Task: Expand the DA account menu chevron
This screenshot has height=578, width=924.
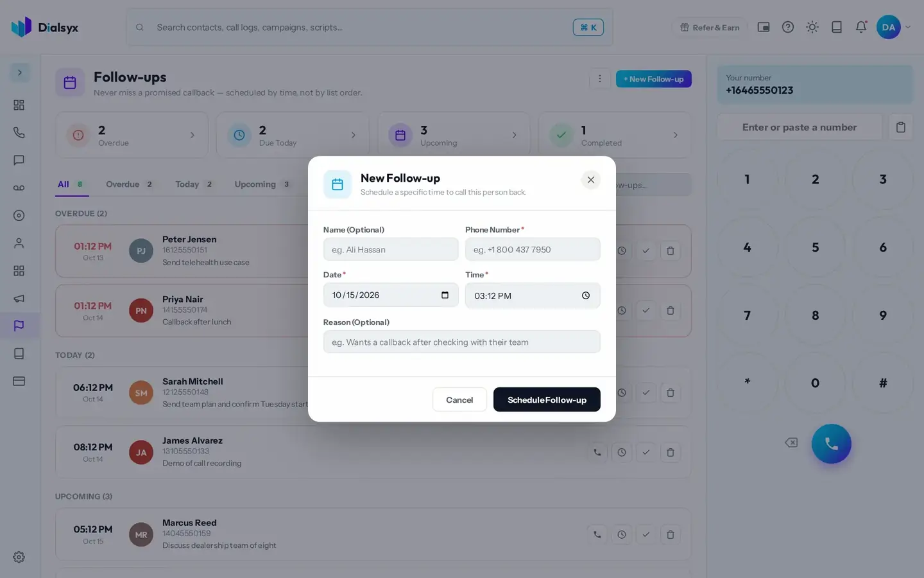Action: point(907,27)
